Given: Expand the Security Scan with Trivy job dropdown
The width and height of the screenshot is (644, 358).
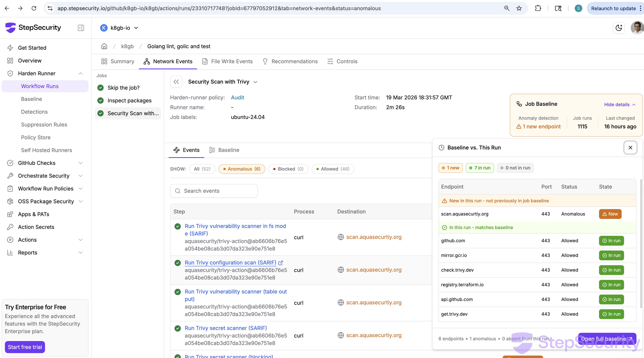Looking at the screenshot, I should tap(255, 82).
